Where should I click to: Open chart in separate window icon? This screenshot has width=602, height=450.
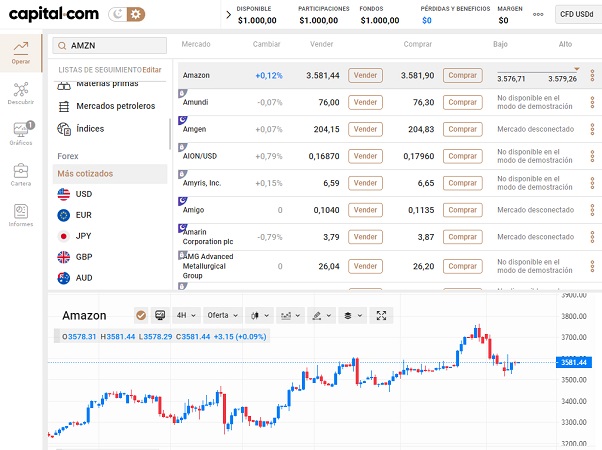point(160,316)
